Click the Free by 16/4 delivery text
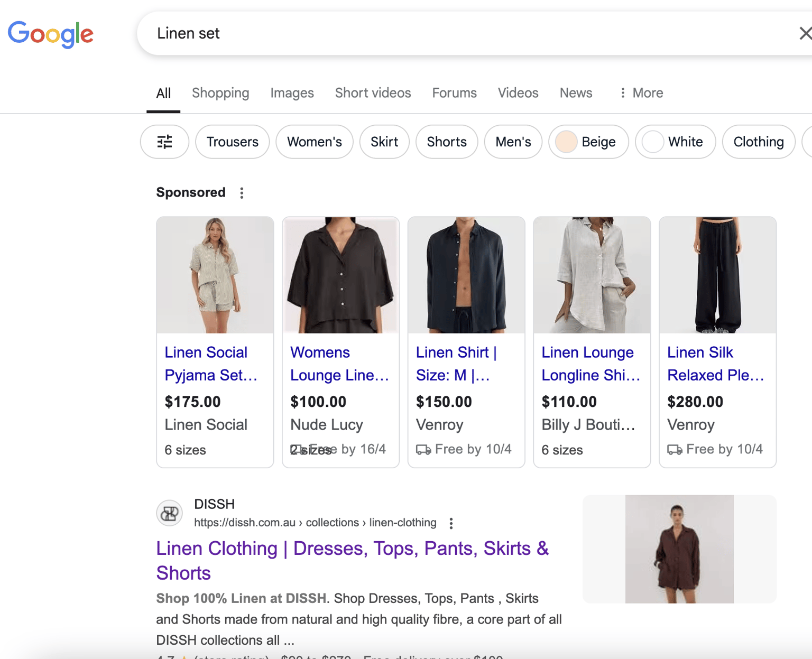This screenshot has width=812, height=659. (348, 449)
